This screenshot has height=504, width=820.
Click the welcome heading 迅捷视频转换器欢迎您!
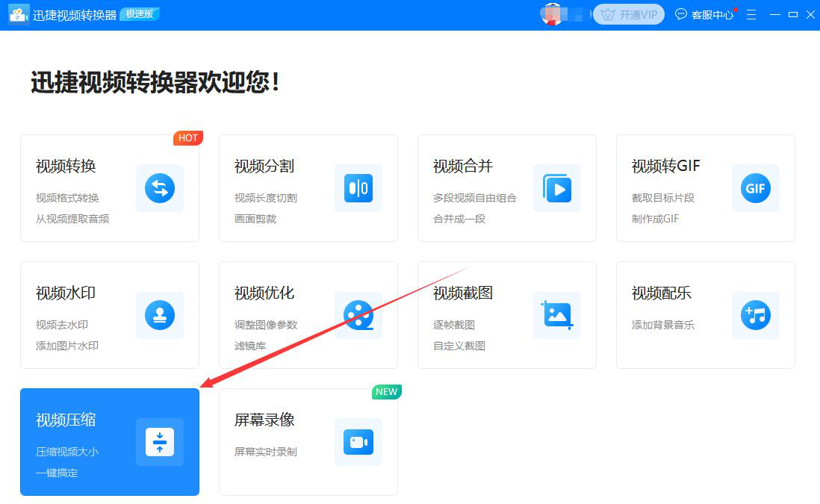[x=155, y=83]
